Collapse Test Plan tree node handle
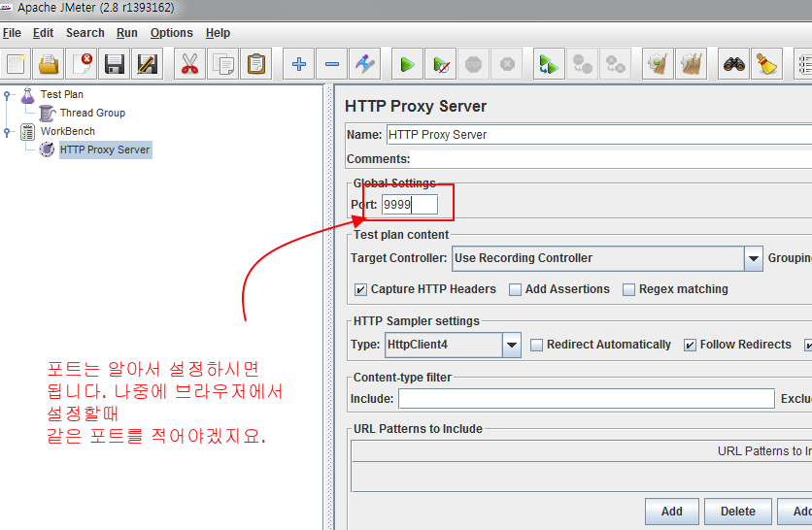This screenshot has height=530, width=812. tap(7, 95)
